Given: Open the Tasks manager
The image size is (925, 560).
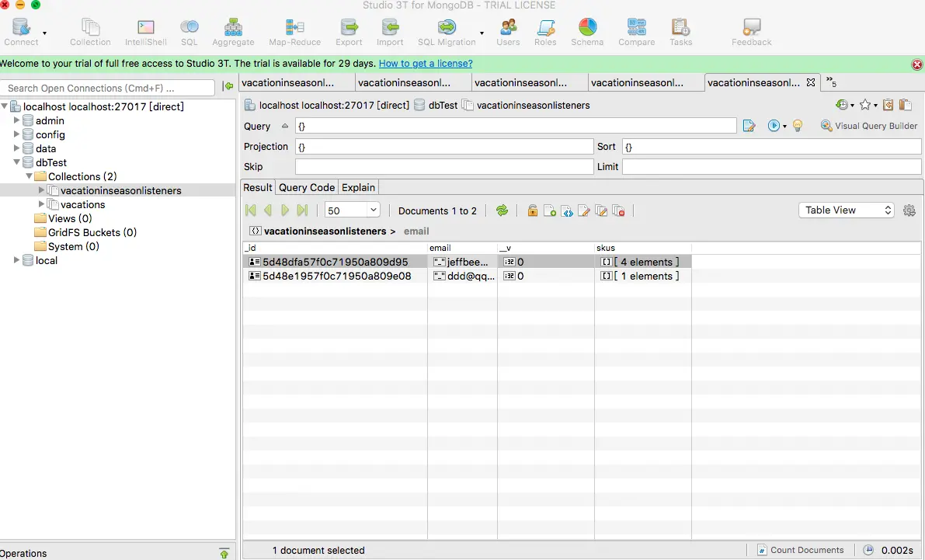Looking at the screenshot, I should pyautogui.click(x=680, y=32).
